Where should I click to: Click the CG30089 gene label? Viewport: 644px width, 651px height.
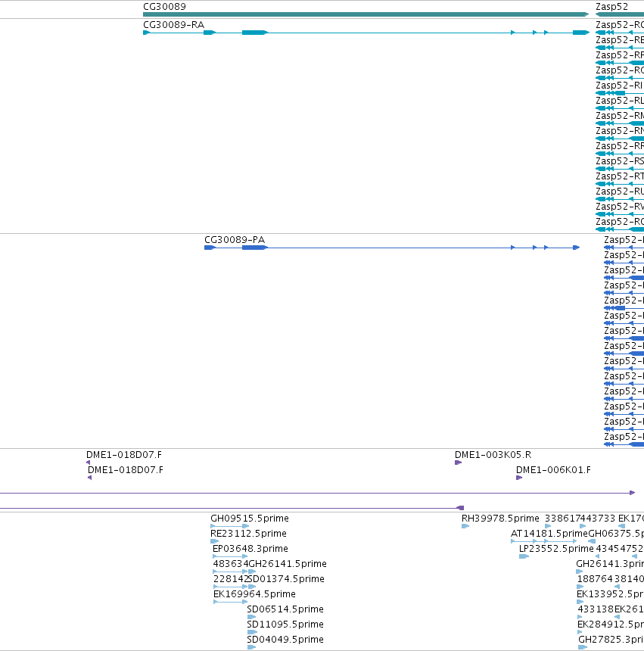click(164, 7)
